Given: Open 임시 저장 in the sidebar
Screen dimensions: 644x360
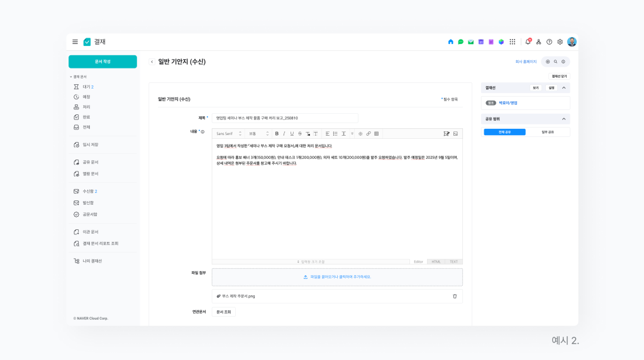Looking at the screenshot, I should (90, 145).
